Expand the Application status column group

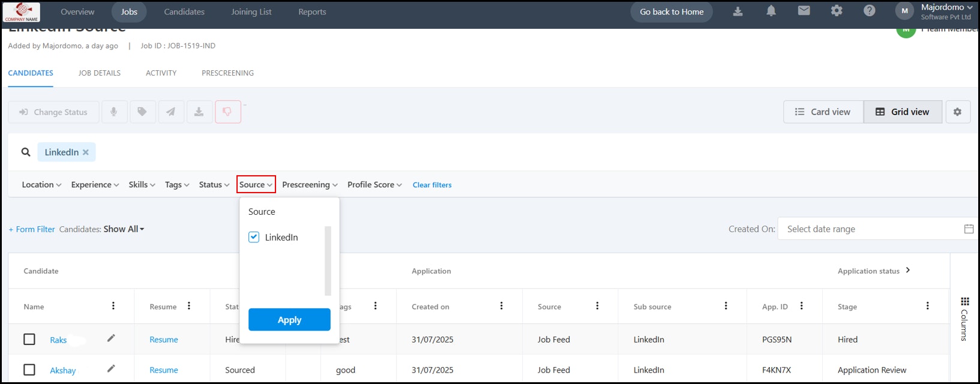click(908, 271)
